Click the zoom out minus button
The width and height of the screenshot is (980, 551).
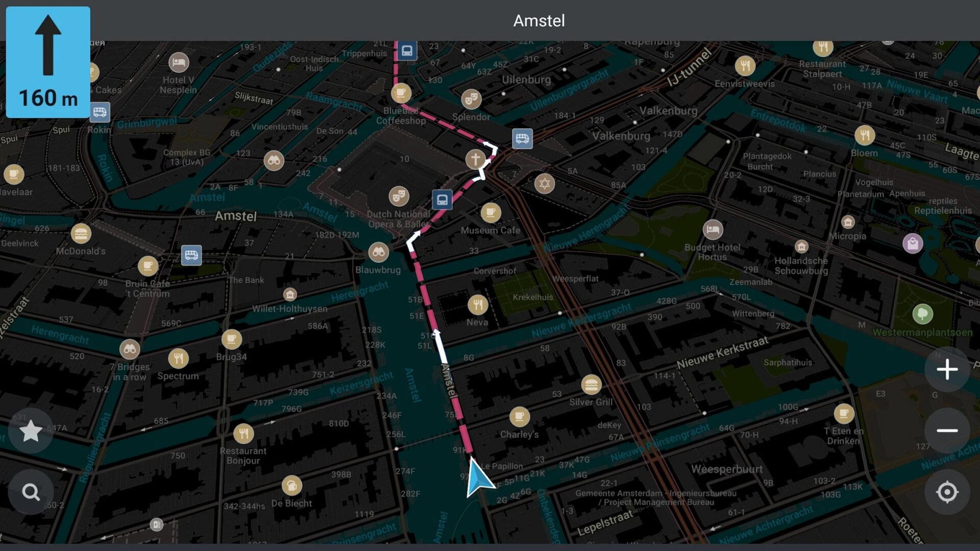[x=947, y=430]
